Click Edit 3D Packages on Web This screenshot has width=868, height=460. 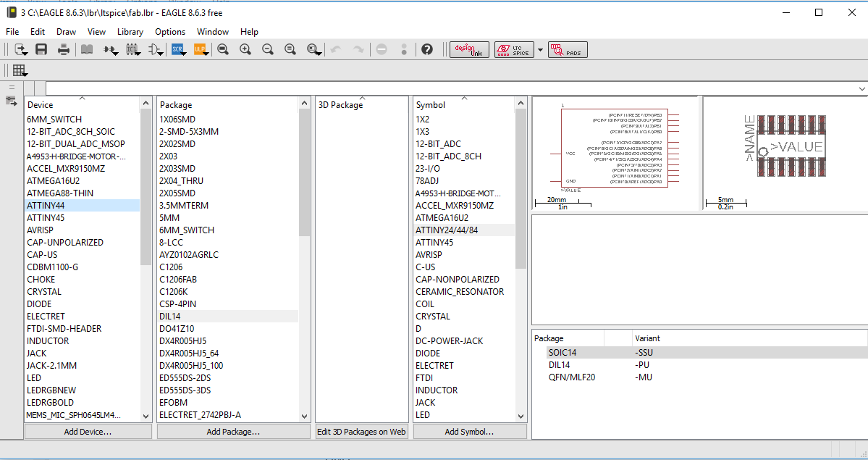[x=362, y=432]
